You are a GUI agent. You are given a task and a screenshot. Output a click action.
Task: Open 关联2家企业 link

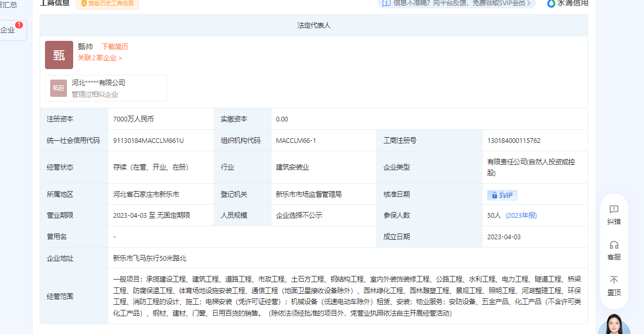coord(100,58)
